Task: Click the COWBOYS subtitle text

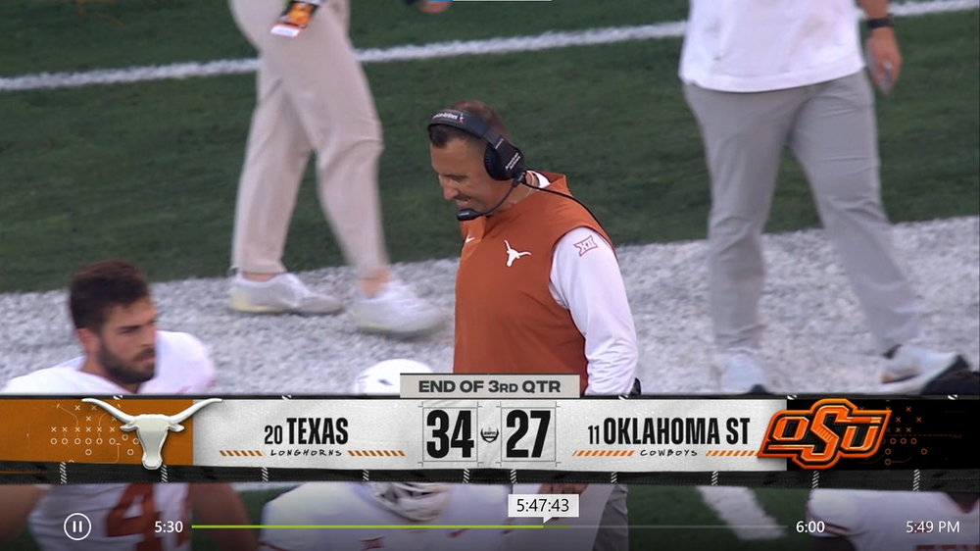Action: pyautogui.click(x=668, y=453)
